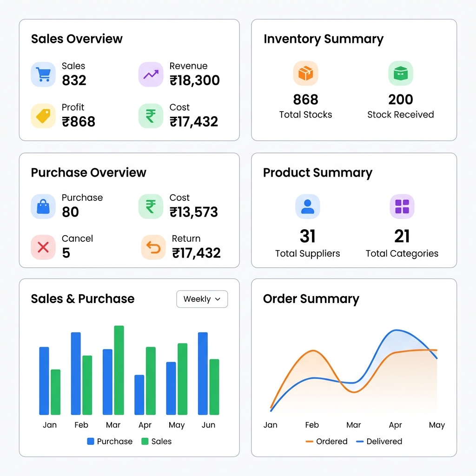Click the purple grid Total Categories icon
This screenshot has height=476, width=476.
pyautogui.click(x=402, y=206)
